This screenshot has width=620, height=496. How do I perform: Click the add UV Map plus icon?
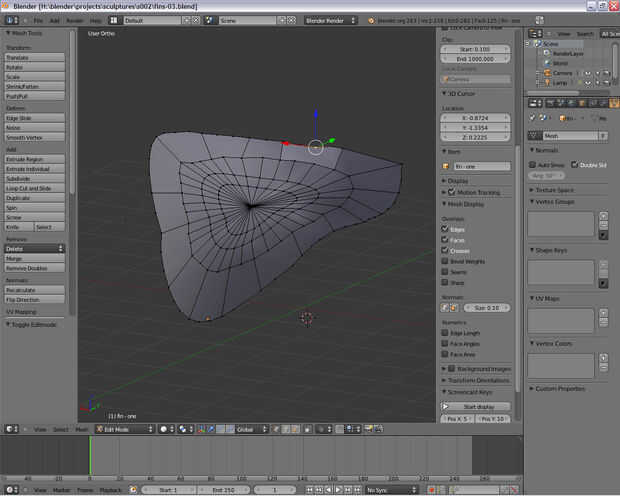click(603, 313)
